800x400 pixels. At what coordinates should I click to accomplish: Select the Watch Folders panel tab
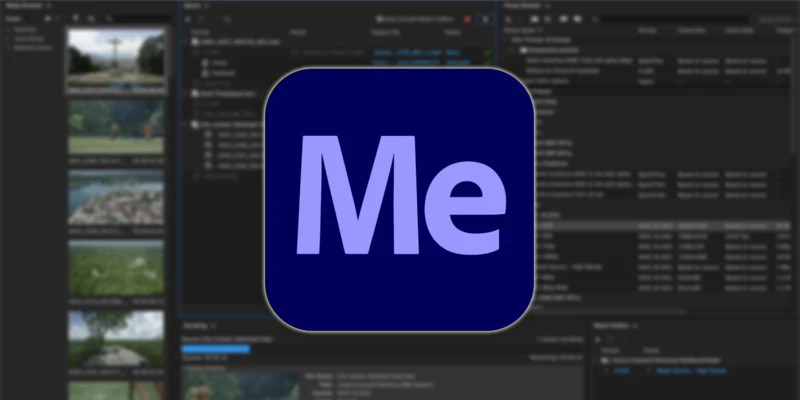pyautogui.click(x=611, y=326)
